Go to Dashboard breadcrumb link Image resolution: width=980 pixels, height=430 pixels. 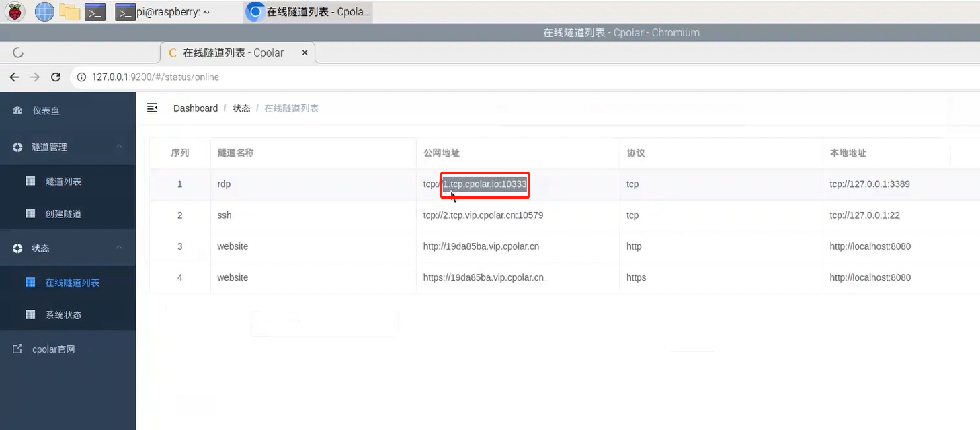[x=196, y=108]
